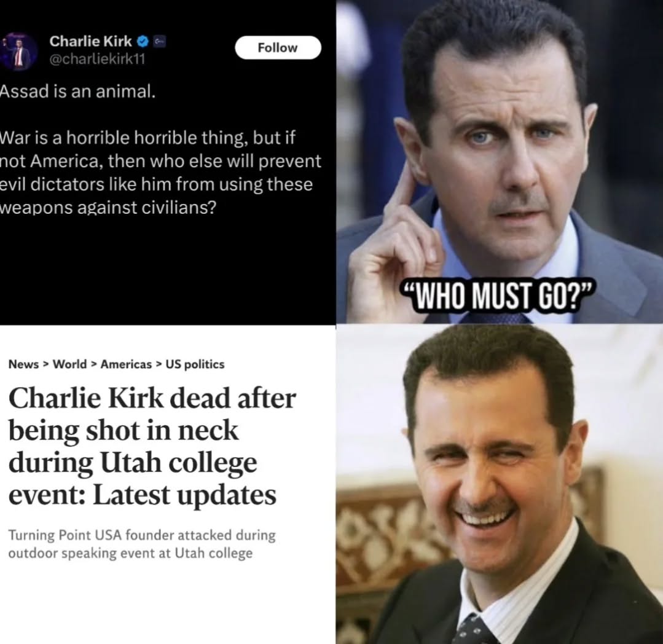The image size is (663, 644).
Task: Click the 'Turning Point USA founder attacked' subheadline
Action: pyautogui.click(x=142, y=544)
